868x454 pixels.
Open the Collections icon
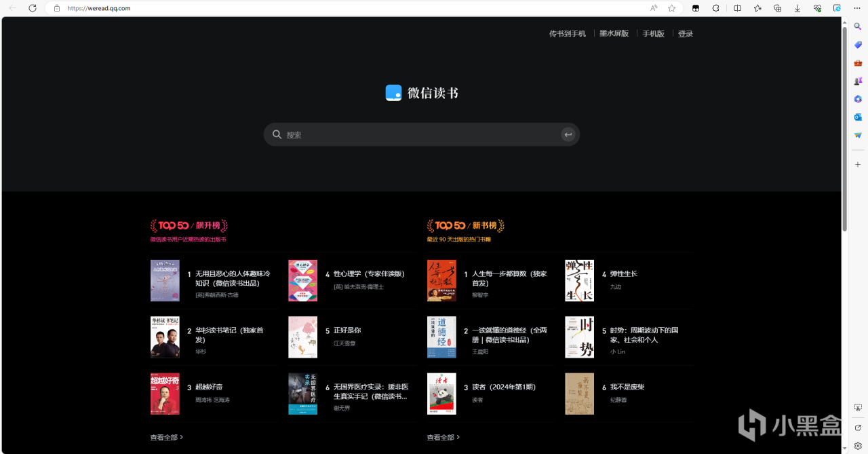[x=778, y=8]
